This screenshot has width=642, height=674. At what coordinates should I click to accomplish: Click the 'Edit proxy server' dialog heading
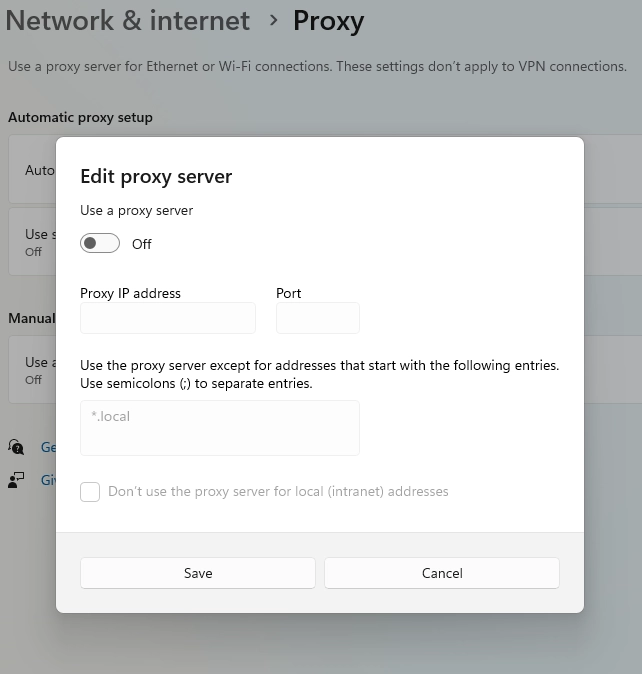point(156,177)
